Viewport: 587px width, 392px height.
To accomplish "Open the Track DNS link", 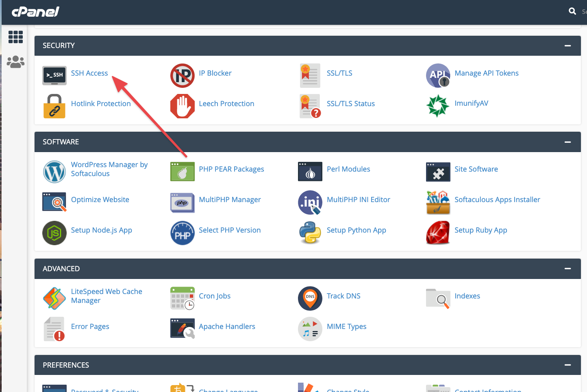I will click(x=344, y=296).
